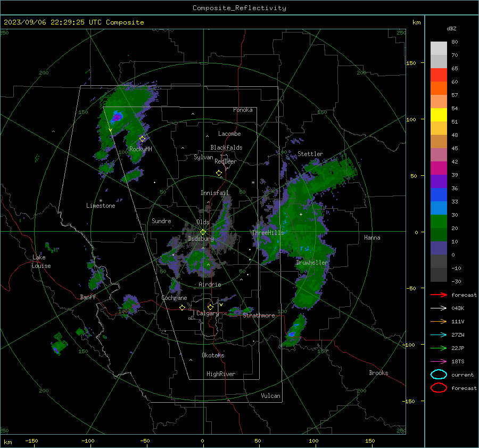
Task: Click the Banff label
Action: pos(88,297)
